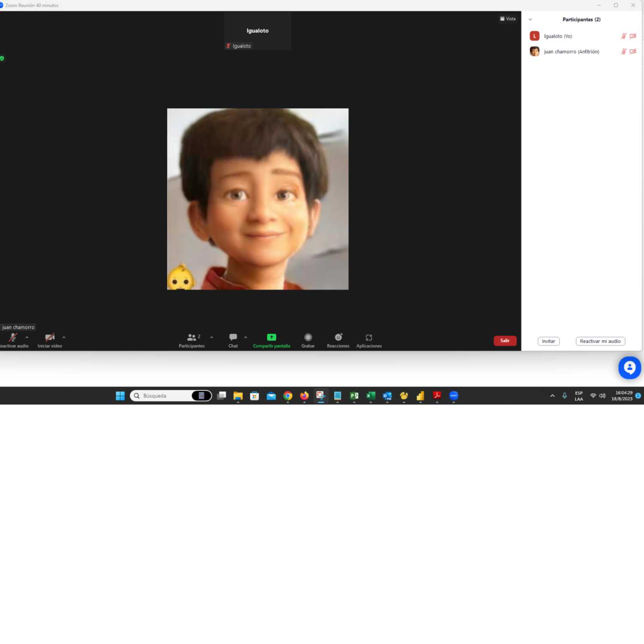The width and height of the screenshot is (644, 644).
Task: Open the Mail app from the taskbar
Action: 271,396
